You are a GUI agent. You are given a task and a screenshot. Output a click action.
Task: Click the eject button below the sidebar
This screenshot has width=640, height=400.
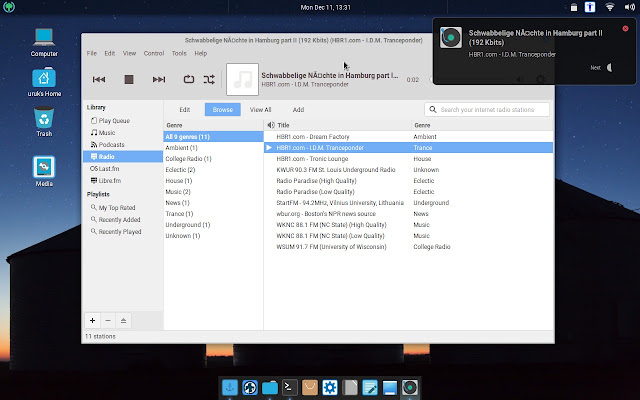123,320
